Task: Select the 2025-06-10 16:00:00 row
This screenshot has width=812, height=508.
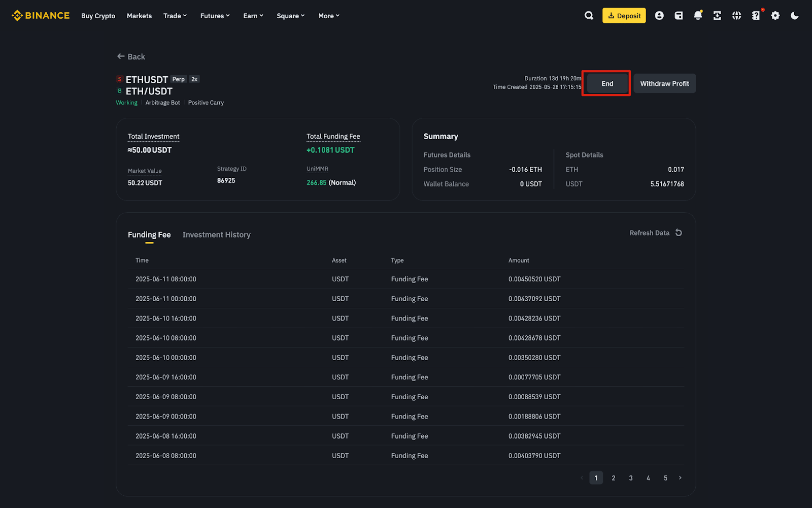Action: click(406, 319)
